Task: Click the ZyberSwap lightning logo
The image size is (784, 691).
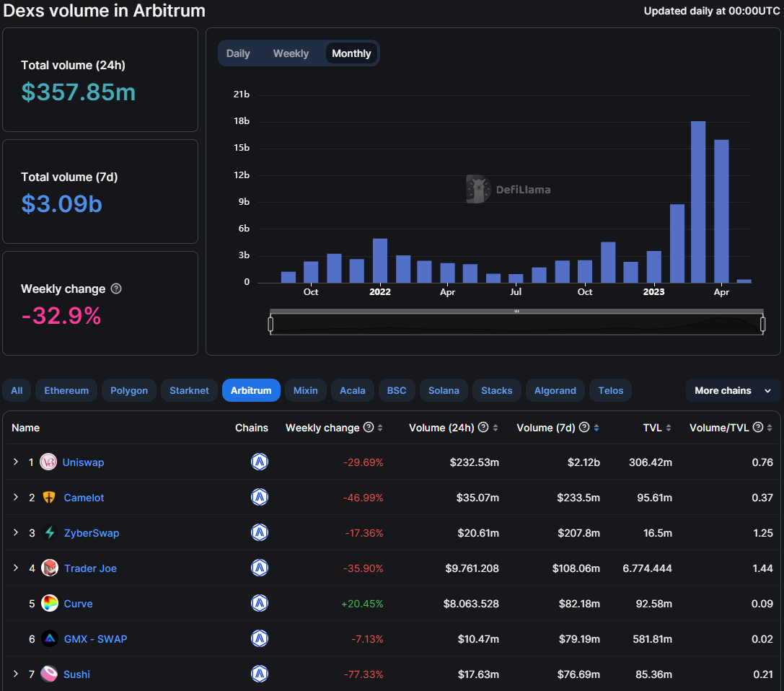Action: (x=50, y=532)
